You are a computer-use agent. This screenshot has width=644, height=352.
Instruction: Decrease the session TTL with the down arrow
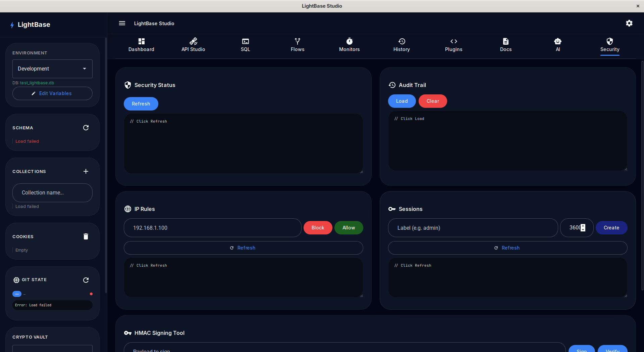[x=583, y=230]
